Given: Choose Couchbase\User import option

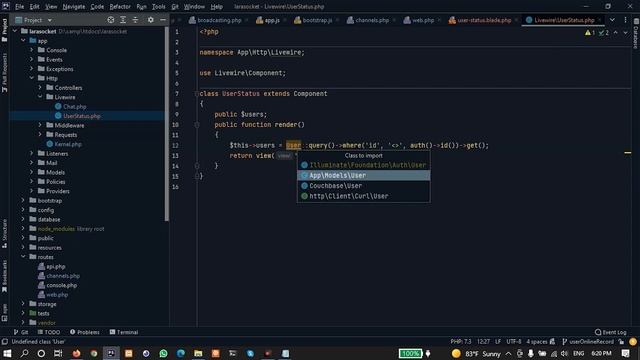Looking at the screenshot, I should (x=363, y=186).
